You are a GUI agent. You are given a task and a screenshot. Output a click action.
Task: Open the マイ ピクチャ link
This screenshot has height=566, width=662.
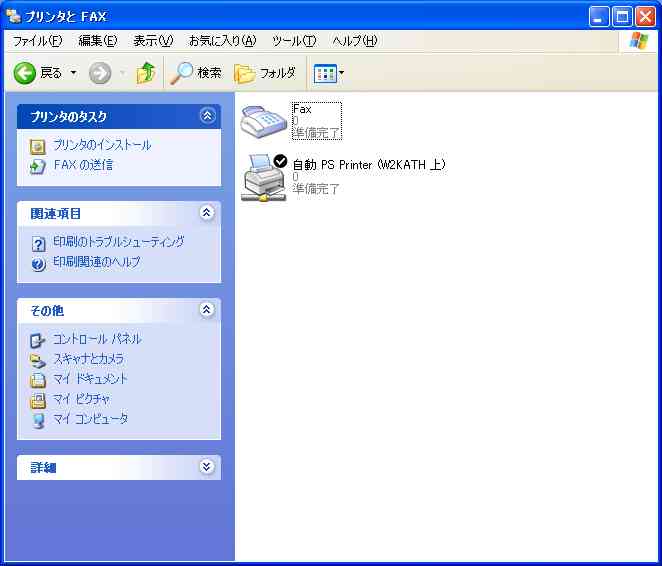point(81,398)
